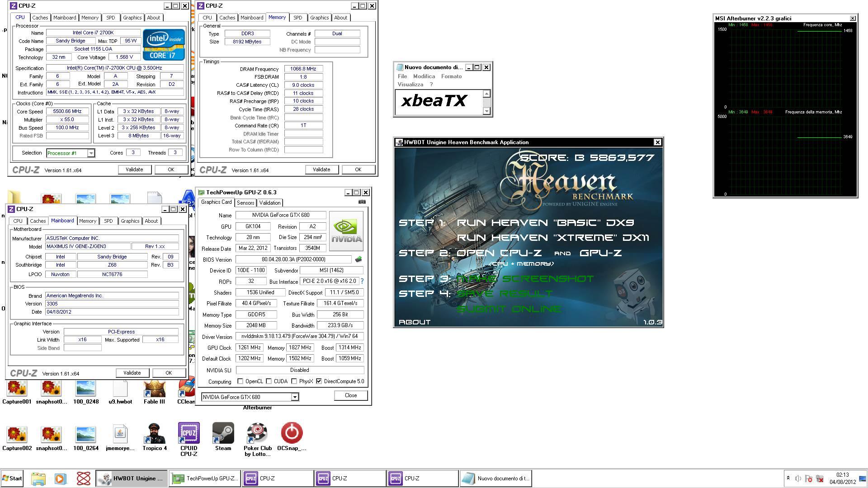The width and height of the screenshot is (868, 488).
Task: Toggle the CUDA checkbox in GPU-Z
Action: tap(269, 381)
